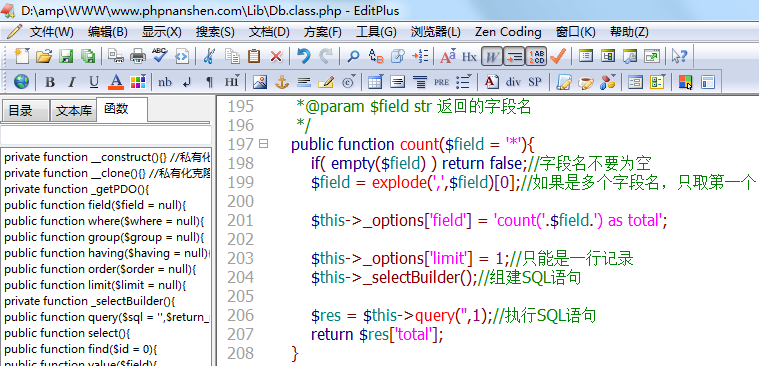Toggle the output window icon
Image resolution: width=759 pixels, height=366 pixels.
click(630, 56)
